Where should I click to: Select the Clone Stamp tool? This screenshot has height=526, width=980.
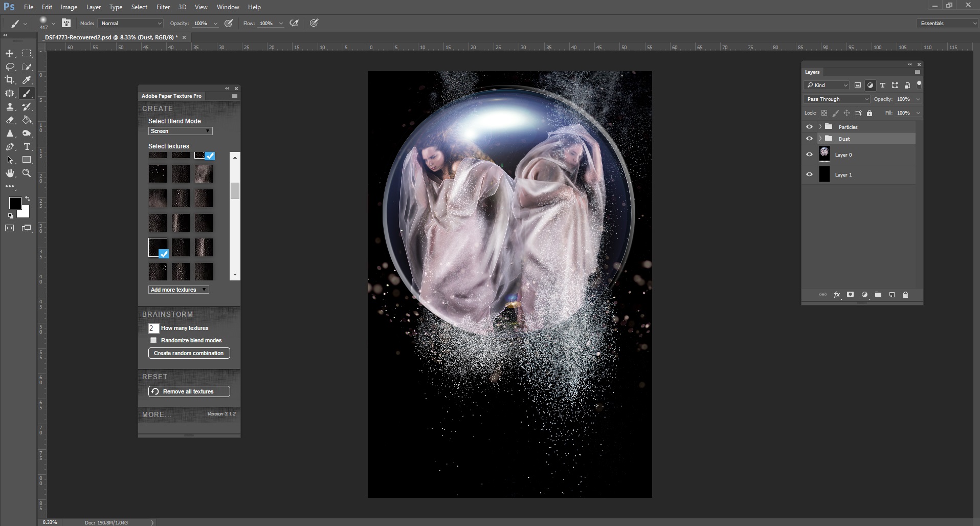(10, 107)
